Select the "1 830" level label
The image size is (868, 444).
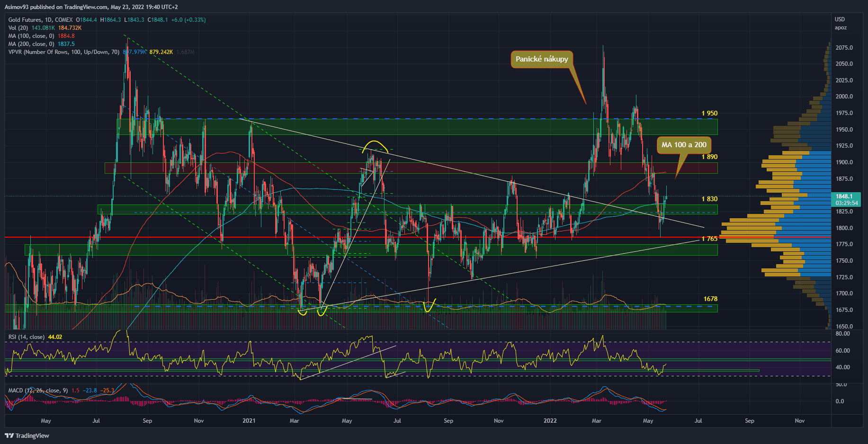point(709,199)
